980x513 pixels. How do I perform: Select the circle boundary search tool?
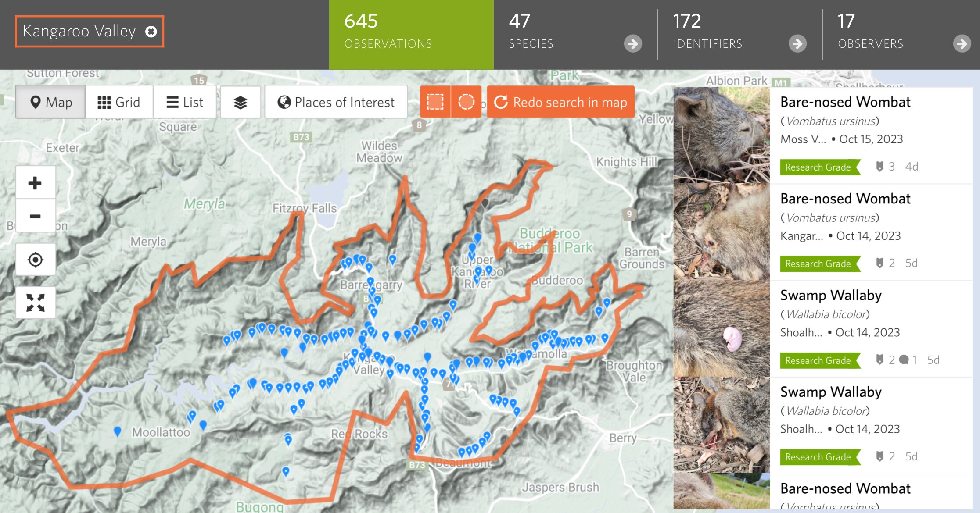click(466, 102)
